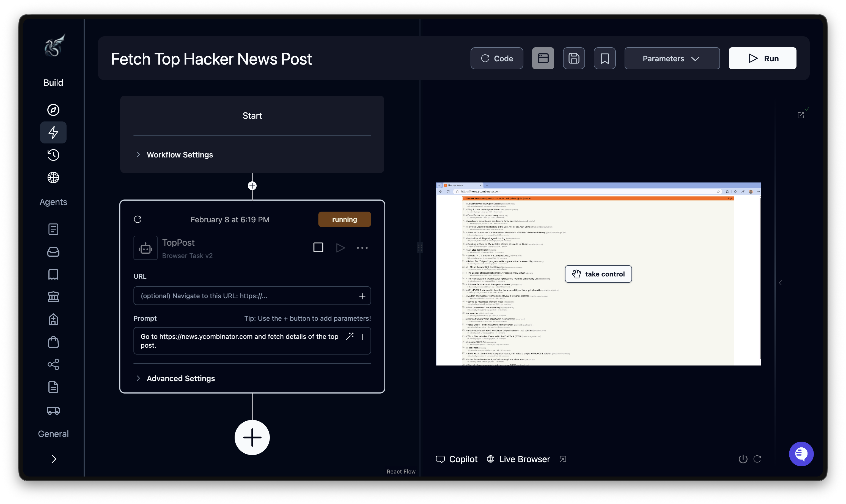Open the history clock icon in sidebar

pos(53,155)
